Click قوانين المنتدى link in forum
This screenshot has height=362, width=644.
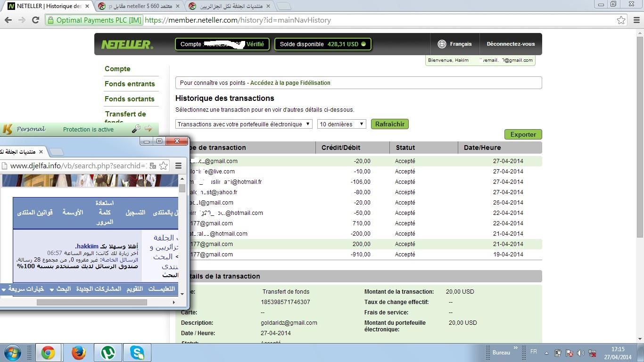coord(35,213)
